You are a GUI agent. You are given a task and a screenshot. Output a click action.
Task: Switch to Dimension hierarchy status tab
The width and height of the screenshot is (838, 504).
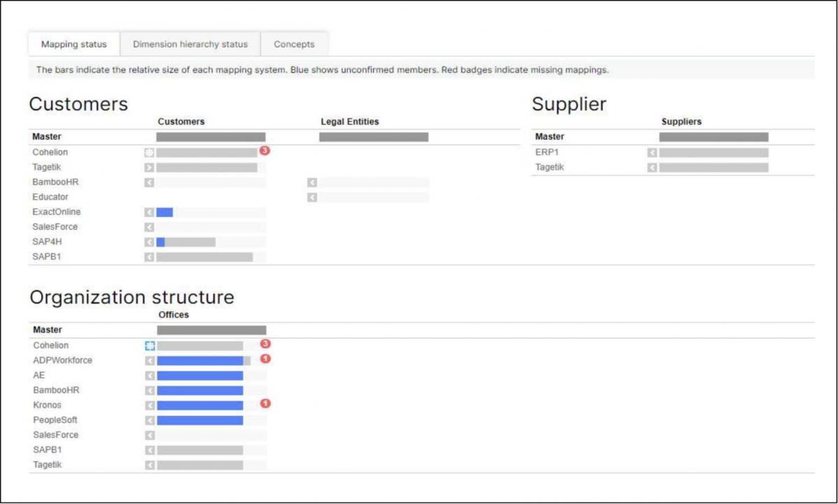[190, 44]
